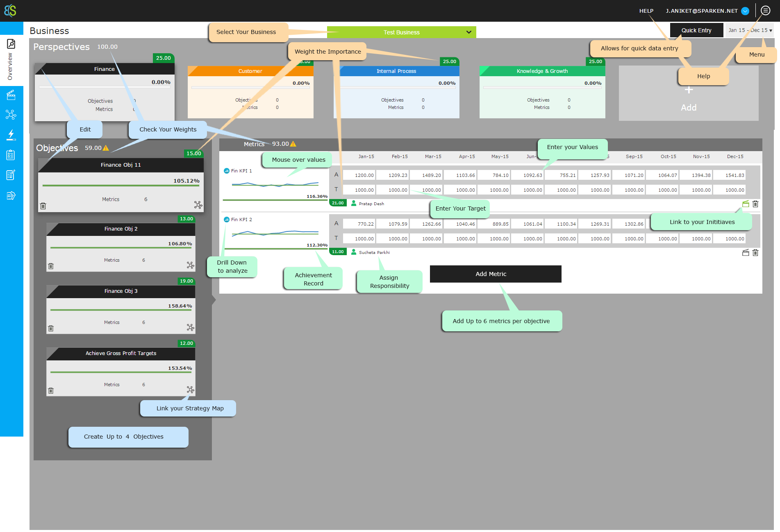Open the Jan 15 - Dec 15 date range dropdown
Screen dimensions: 780x532
(x=750, y=30)
